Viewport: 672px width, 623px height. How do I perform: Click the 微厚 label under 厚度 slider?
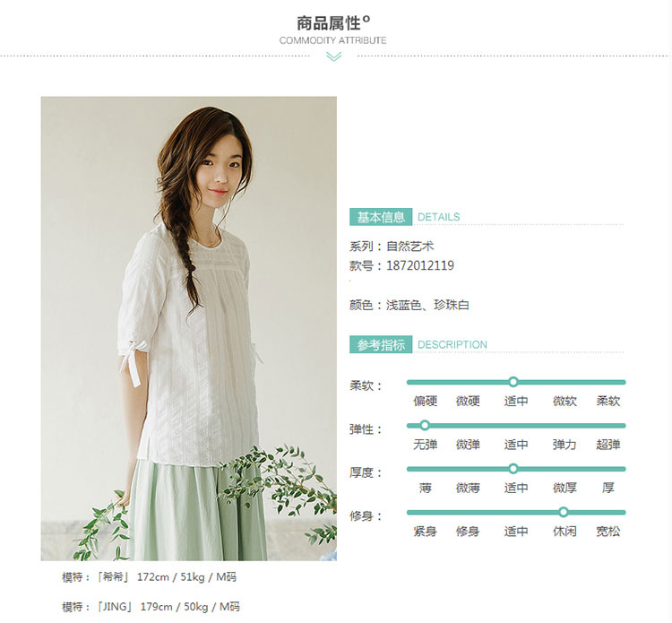point(564,488)
